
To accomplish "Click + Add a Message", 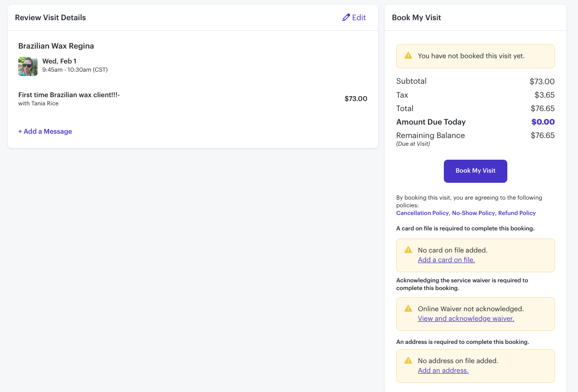I will pyautogui.click(x=45, y=131).
